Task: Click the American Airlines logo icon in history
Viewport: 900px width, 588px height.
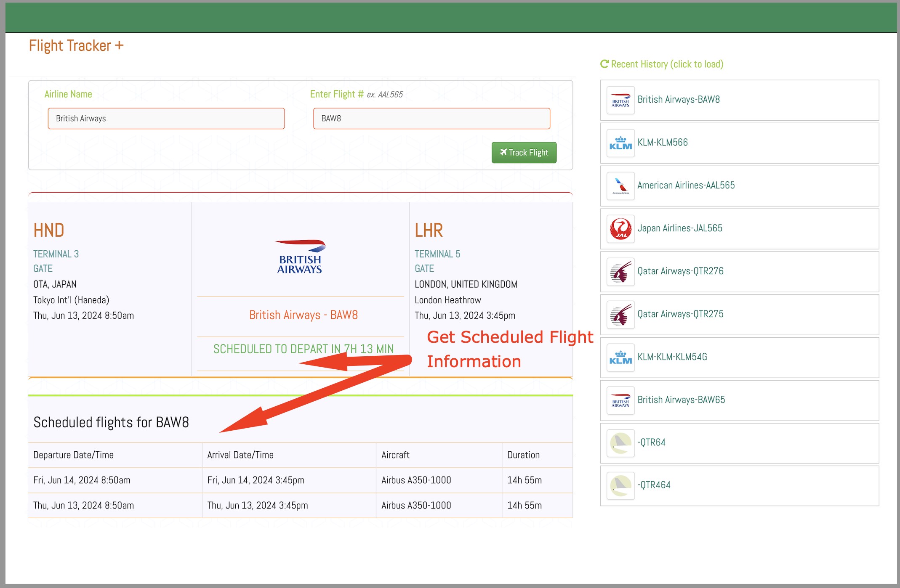Action: tap(620, 186)
